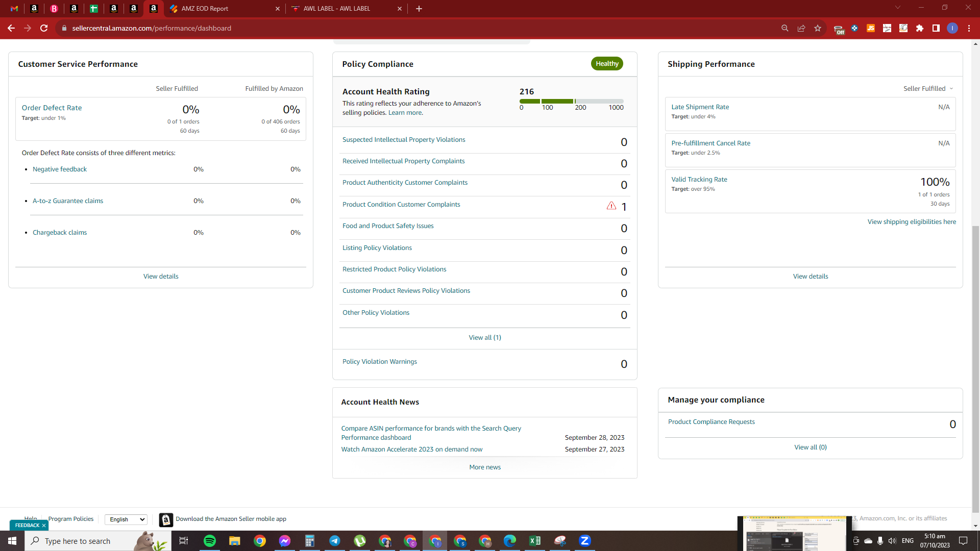Open Negative feedback metric
980x551 pixels.
pos(60,169)
